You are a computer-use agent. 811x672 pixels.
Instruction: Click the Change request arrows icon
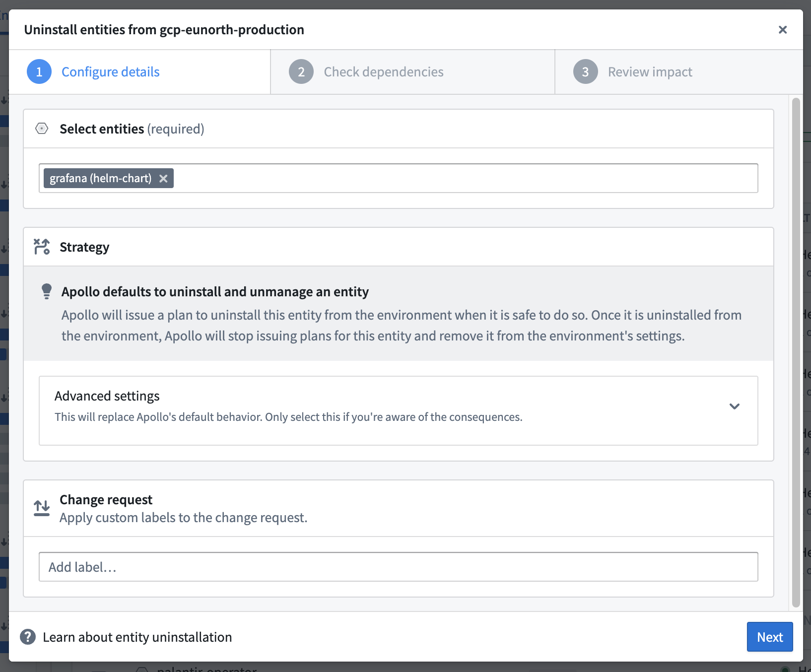[42, 508]
